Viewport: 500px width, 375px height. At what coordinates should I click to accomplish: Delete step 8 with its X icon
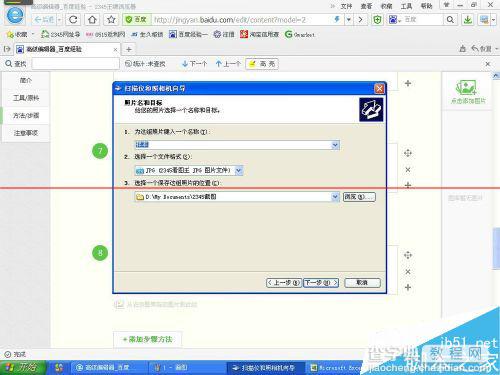pos(408,272)
